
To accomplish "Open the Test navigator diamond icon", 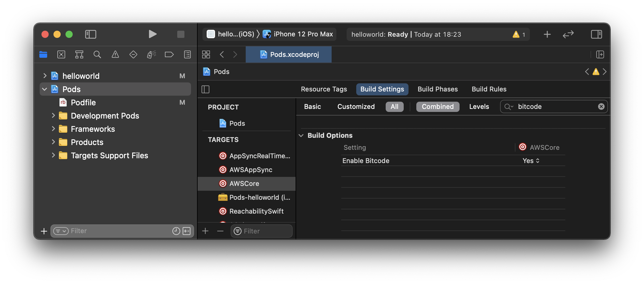I will (x=133, y=54).
